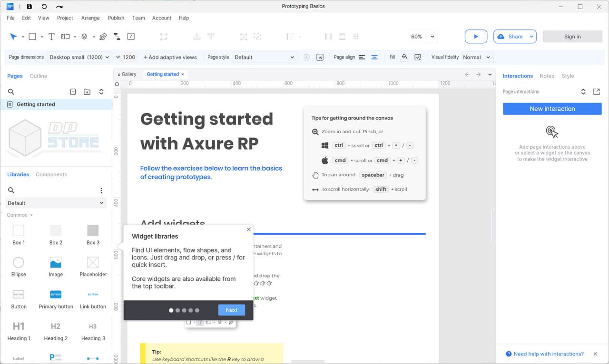The width and height of the screenshot is (609, 364).
Task: Open the Style tab
Action: point(568,76)
